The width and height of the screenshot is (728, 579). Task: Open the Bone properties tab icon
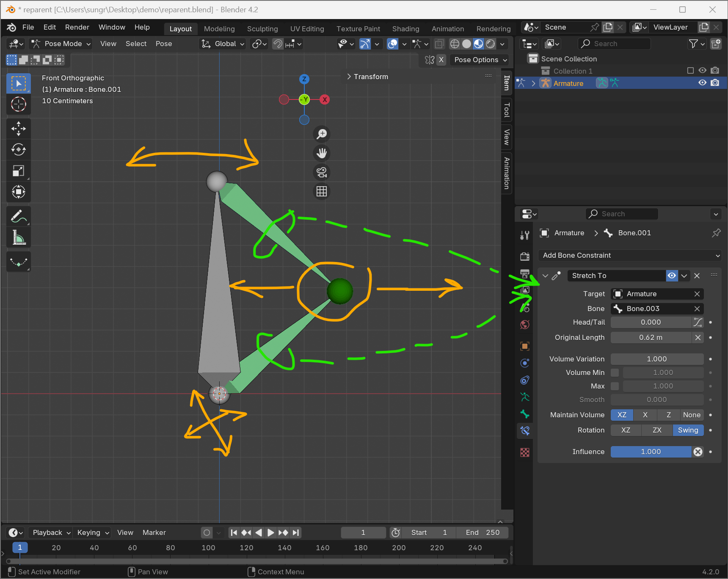(525, 414)
